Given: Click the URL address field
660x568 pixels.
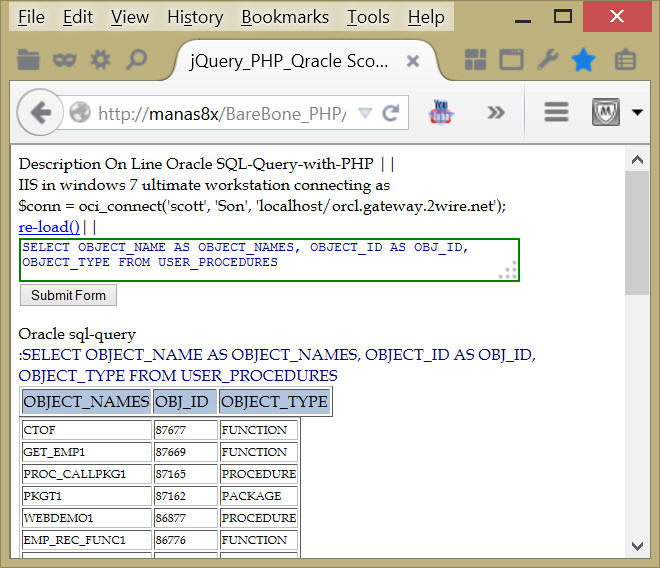Looking at the screenshot, I should coord(222,114).
